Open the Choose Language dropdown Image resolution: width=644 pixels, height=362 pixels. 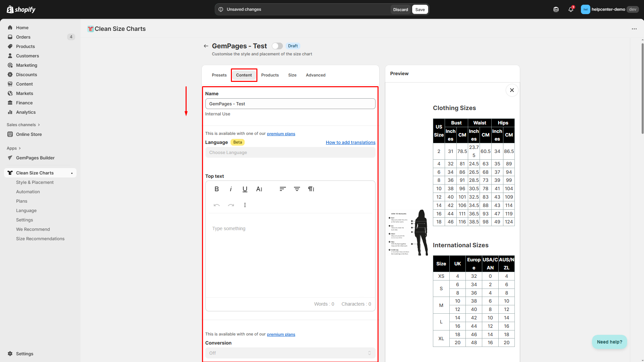point(290,153)
